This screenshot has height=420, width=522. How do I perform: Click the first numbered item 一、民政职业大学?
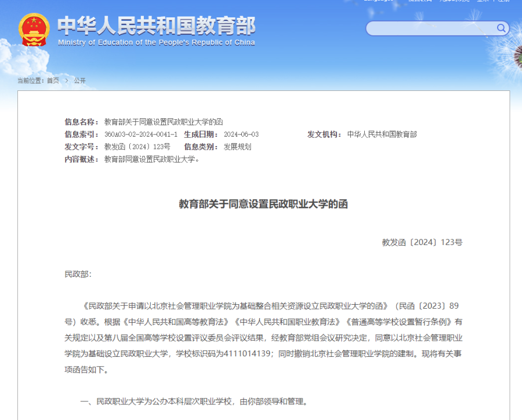tap(193, 401)
